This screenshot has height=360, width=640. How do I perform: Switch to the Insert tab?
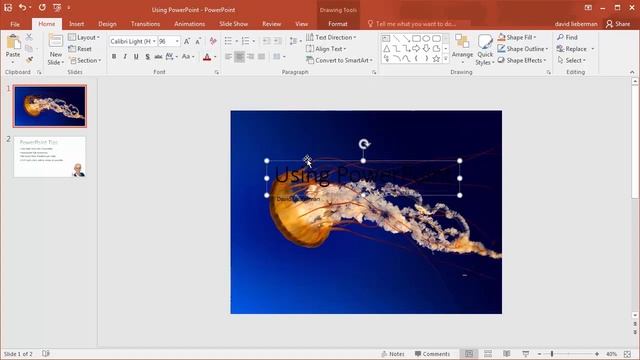tap(76, 24)
